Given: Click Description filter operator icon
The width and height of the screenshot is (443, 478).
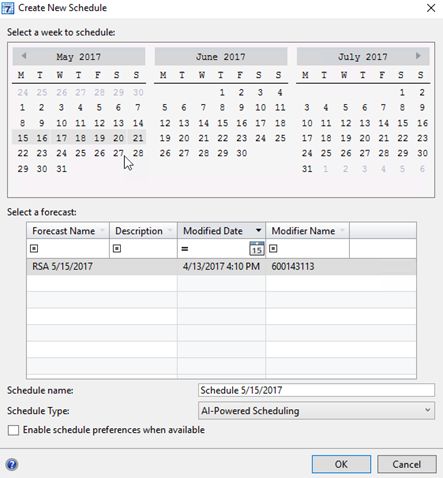Looking at the screenshot, I should 117,249.
